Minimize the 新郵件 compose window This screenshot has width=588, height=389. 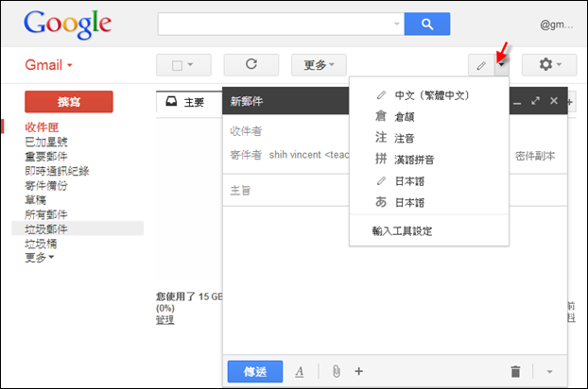click(517, 102)
